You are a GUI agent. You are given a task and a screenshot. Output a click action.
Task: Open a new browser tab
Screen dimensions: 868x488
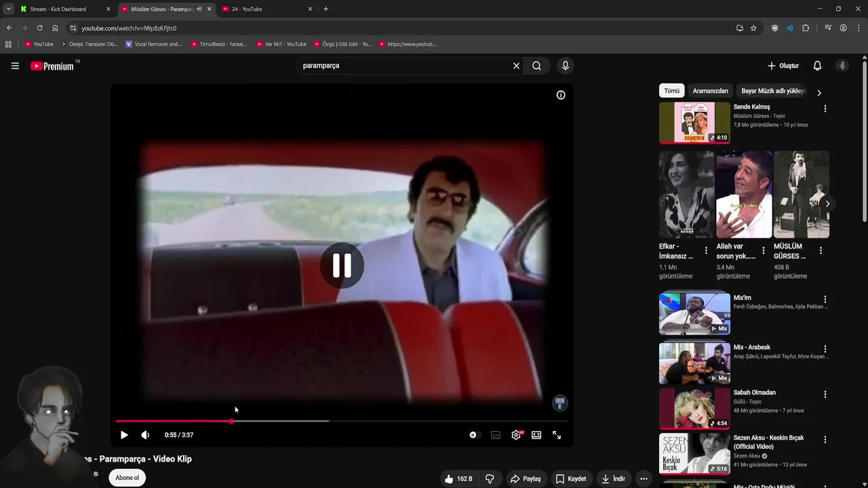click(x=325, y=9)
